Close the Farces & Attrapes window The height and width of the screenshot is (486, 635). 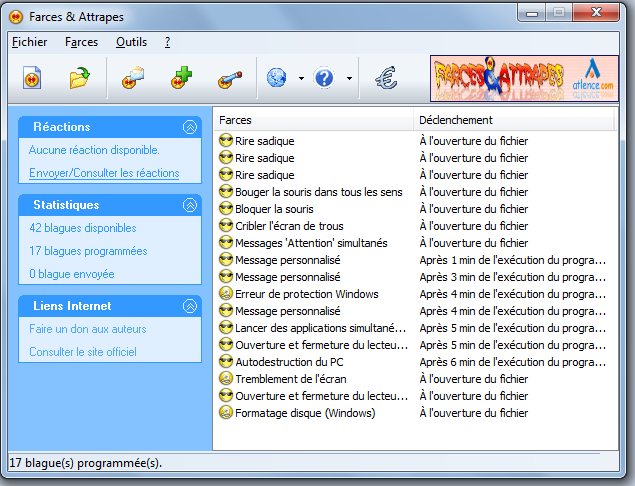[596, 13]
